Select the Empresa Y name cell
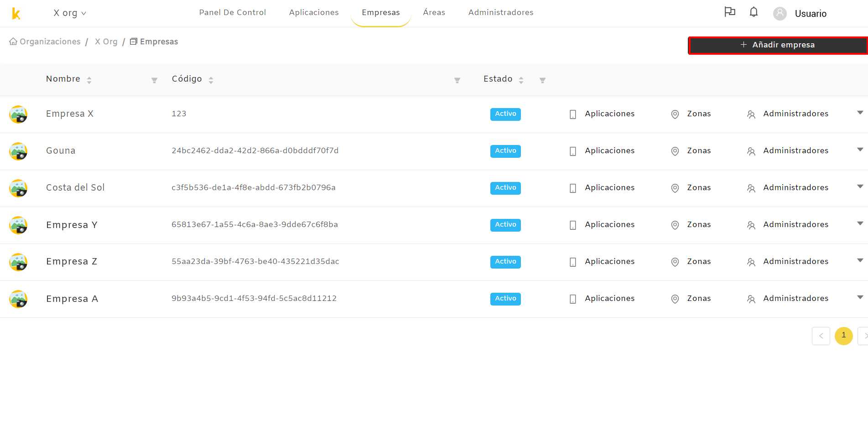Image resolution: width=868 pixels, height=430 pixels. click(x=72, y=225)
